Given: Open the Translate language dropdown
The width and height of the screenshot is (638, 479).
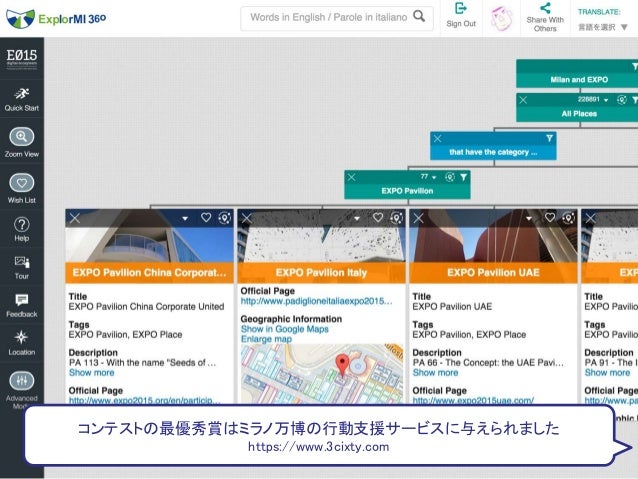Looking at the screenshot, I should pos(603,27).
